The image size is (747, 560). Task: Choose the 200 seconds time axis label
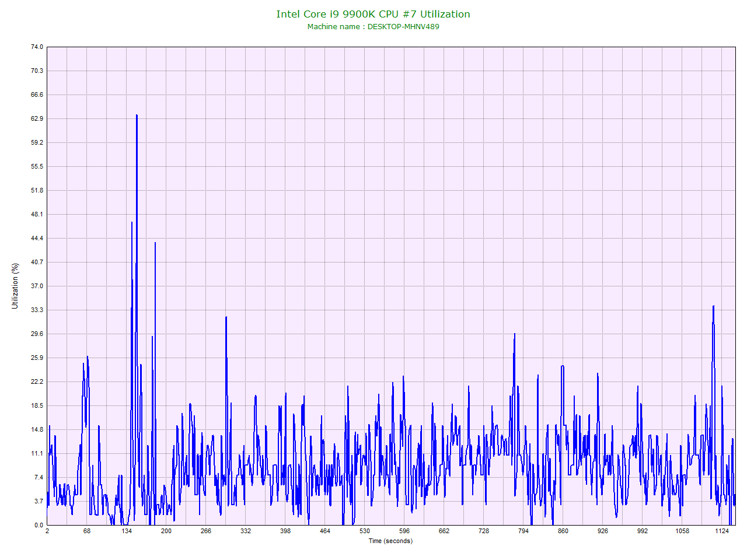point(166,531)
